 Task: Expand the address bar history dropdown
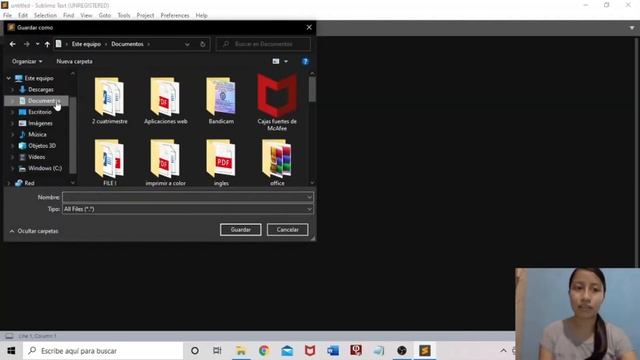(187, 44)
